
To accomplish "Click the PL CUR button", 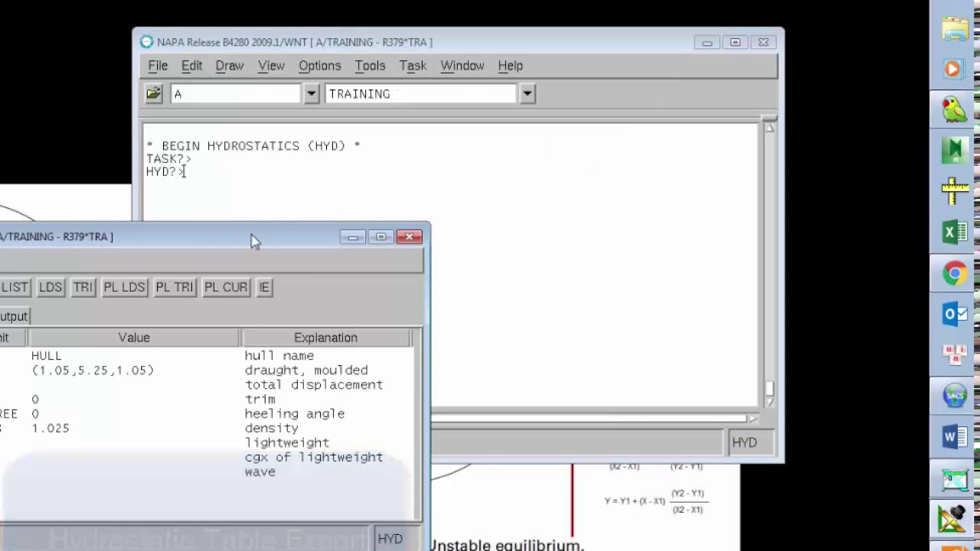I will click(x=226, y=287).
